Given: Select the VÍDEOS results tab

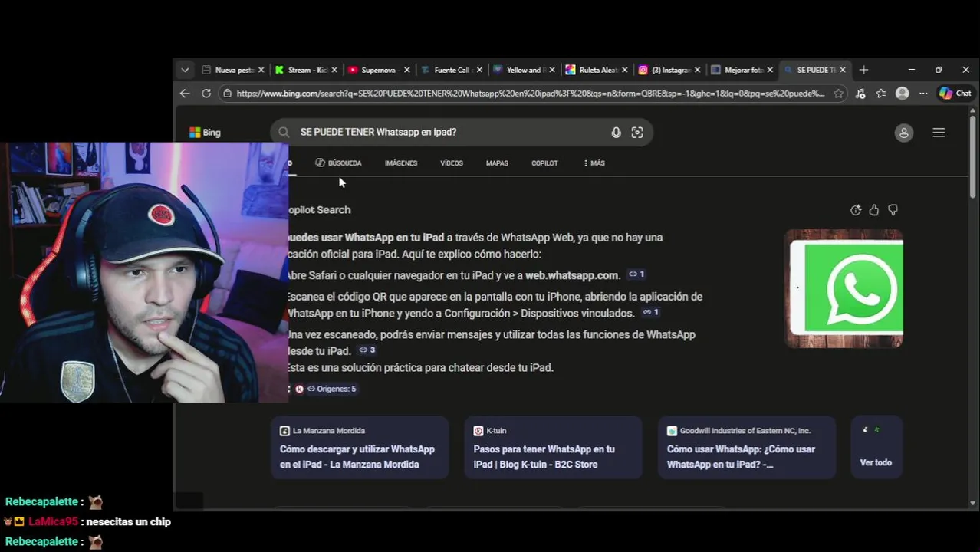Looking at the screenshot, I should tap(452, 163).
